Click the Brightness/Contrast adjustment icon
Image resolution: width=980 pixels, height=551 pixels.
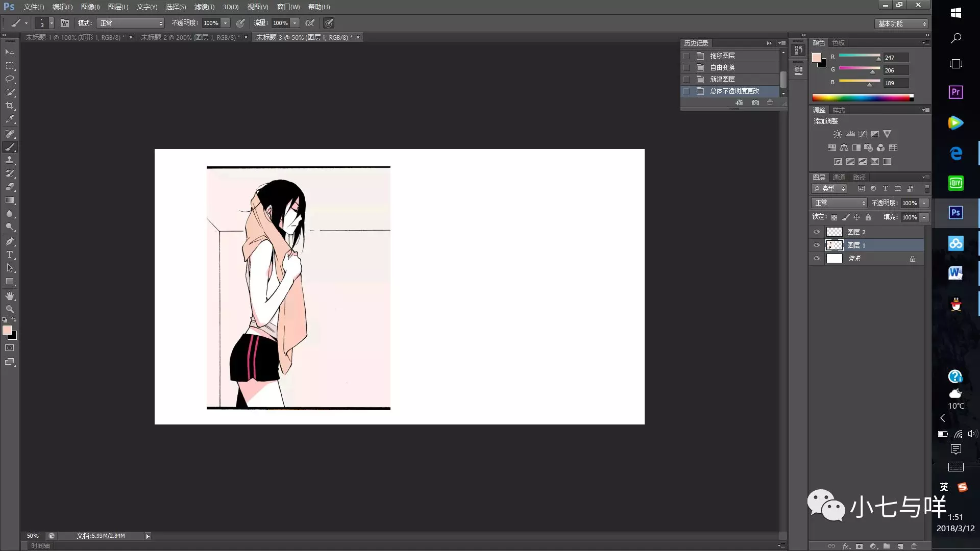(x=838, y=134)
